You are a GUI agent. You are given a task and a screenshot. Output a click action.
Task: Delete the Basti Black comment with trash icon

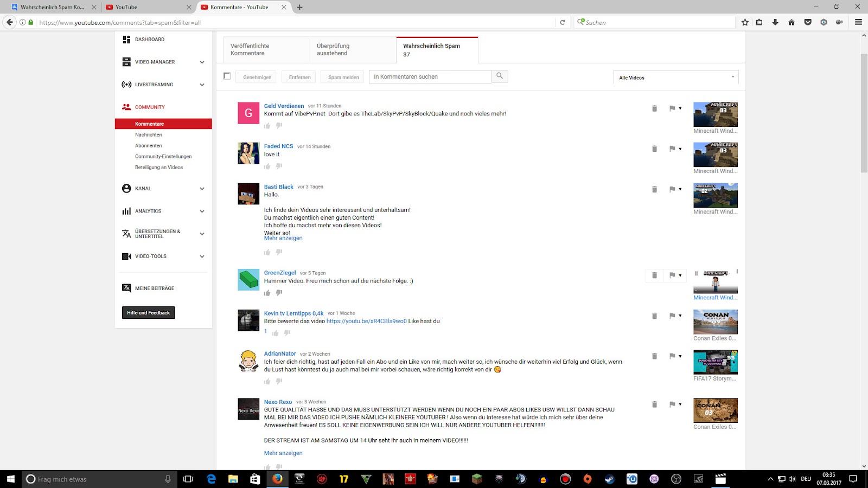pos(654,189)
